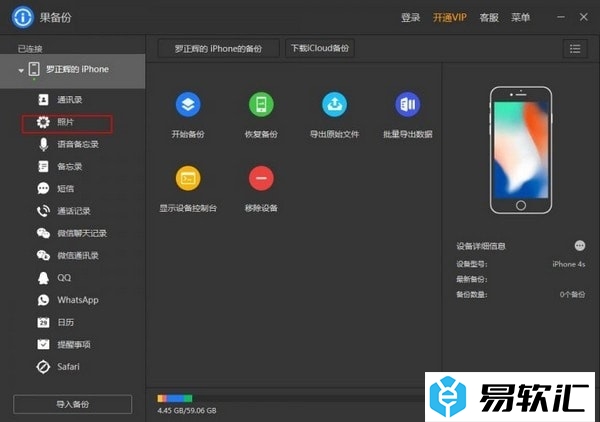Click the iPhone 4s device model value
This screenshot has width=600, height=422.
pyautogui.click(x=569, y=264)
